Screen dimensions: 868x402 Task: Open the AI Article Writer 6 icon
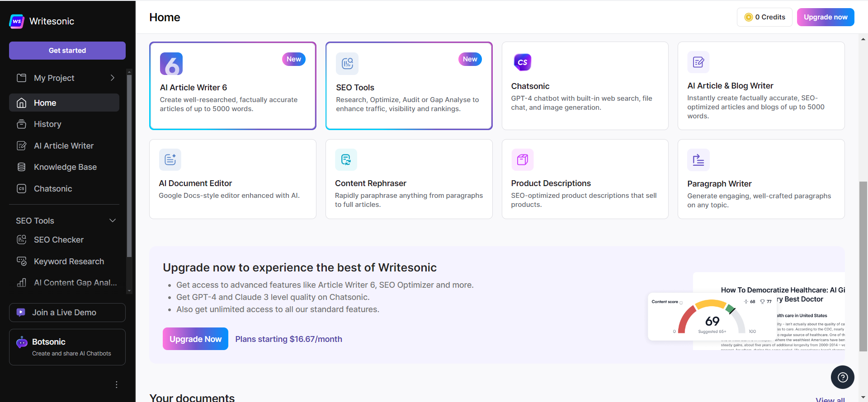[171, 64]
